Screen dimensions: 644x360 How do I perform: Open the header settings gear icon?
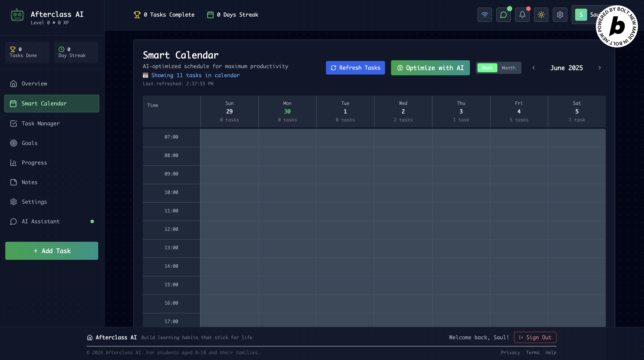(x=560, y=15)
